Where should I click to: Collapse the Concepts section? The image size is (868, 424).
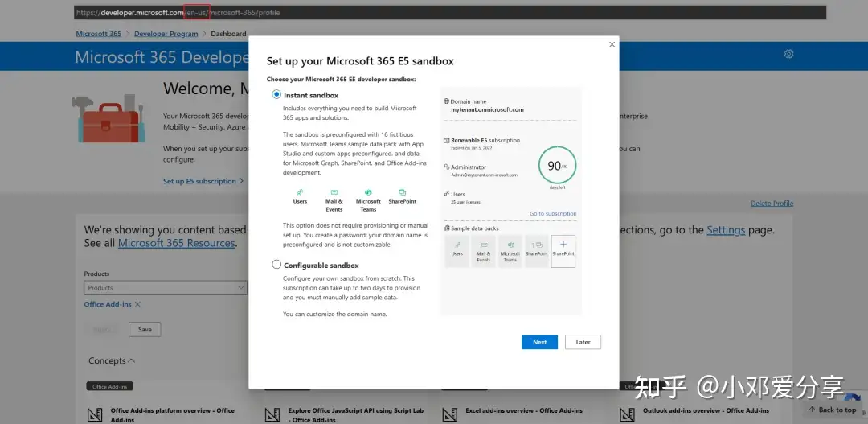pos(112,360)
